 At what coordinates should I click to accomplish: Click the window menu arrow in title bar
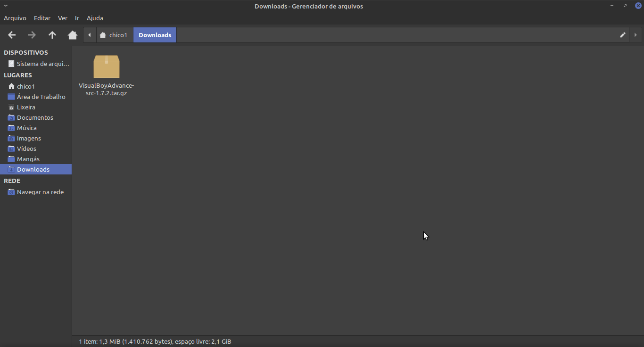(5, 6)
